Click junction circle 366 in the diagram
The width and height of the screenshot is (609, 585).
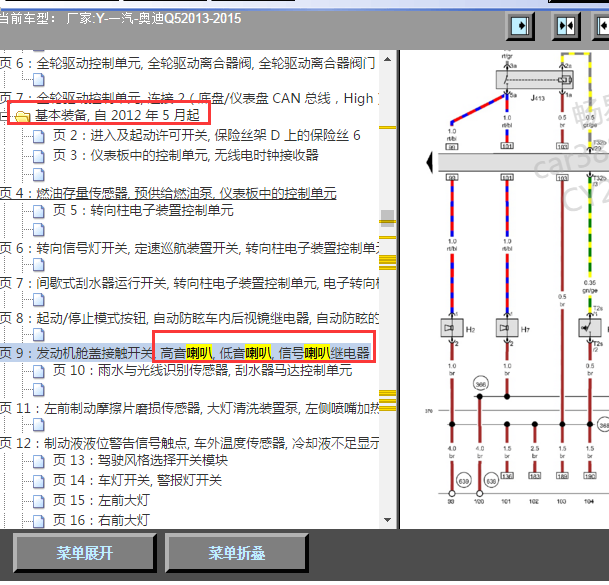pos(480,384)
